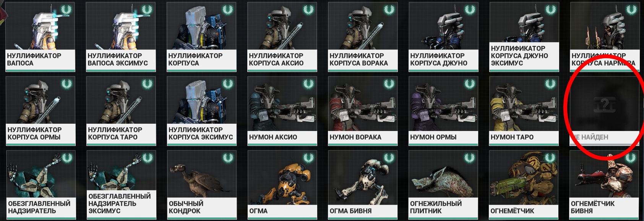Click the unknown question-mark НЕ НАЙДЕН entry
Screen dimensions: 644x221
605,111
